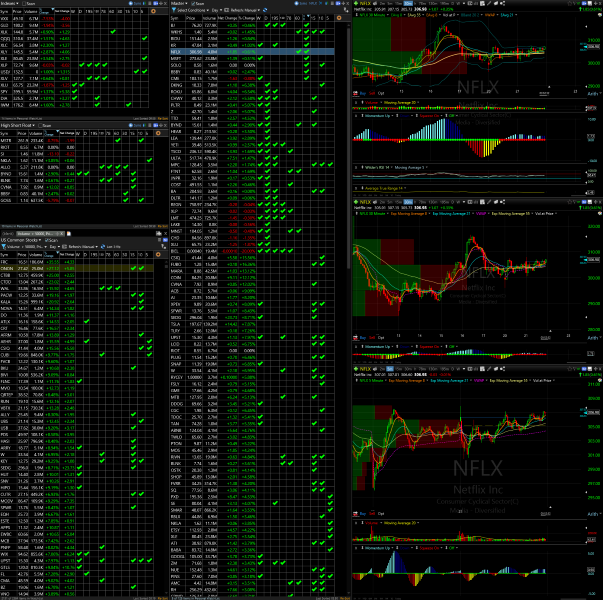
Task: Collapse the Wilder's RSI 14 study pane
Action: pyautogui.click(x=356, y=167)
